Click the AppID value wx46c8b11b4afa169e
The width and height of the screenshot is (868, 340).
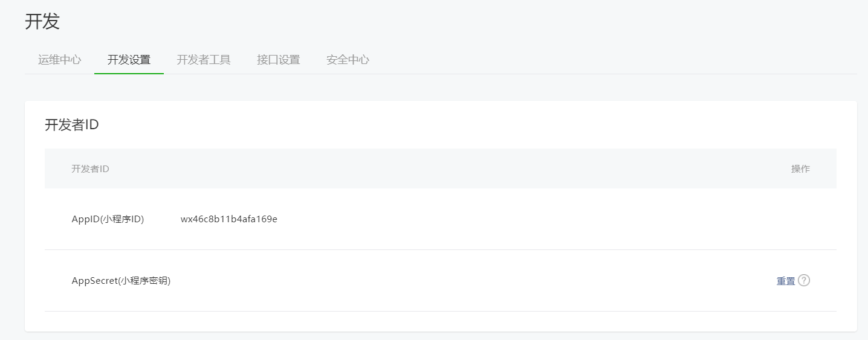tap(229, 219)
